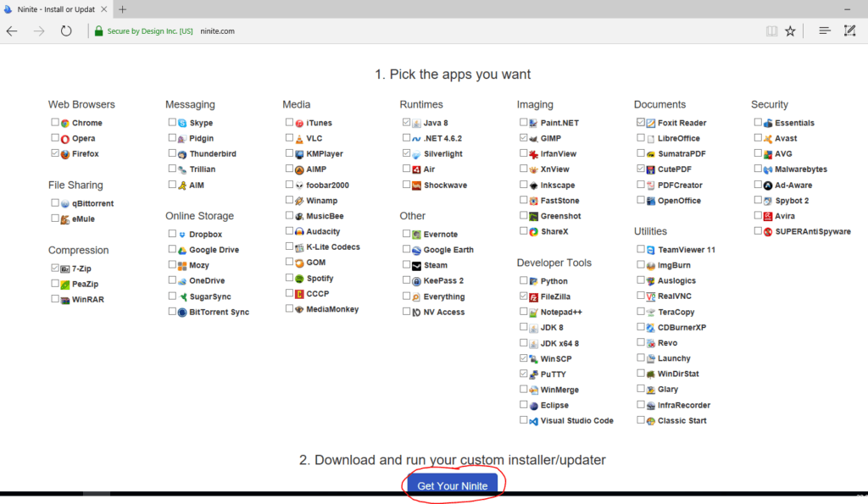Screen dimensions: 868x504
Task: Tick the Notepad++ checkbox
Action: point(524,312)
